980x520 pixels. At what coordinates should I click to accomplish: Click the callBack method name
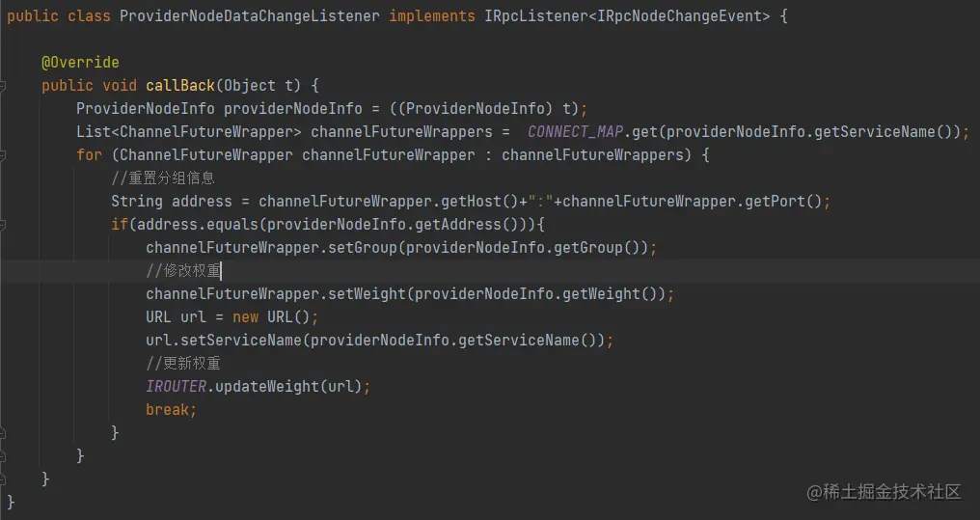[x=180, y=85]
